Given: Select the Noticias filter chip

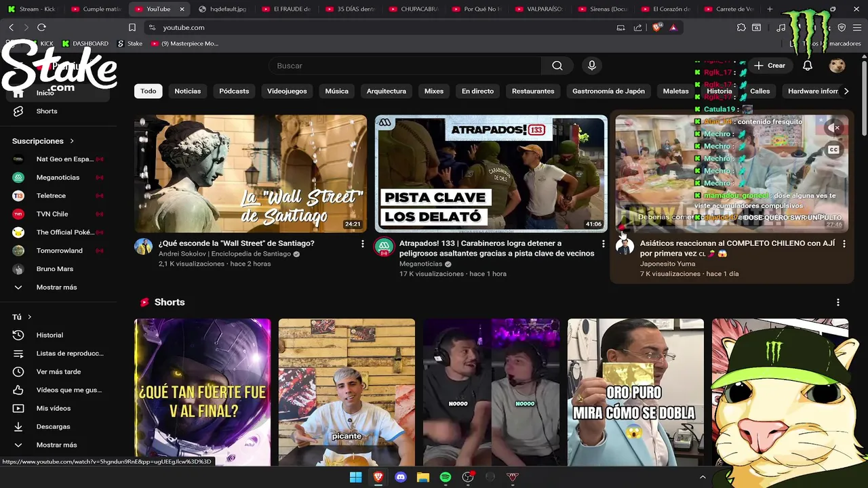Looking at the screenshot, I should click(188, 91).
